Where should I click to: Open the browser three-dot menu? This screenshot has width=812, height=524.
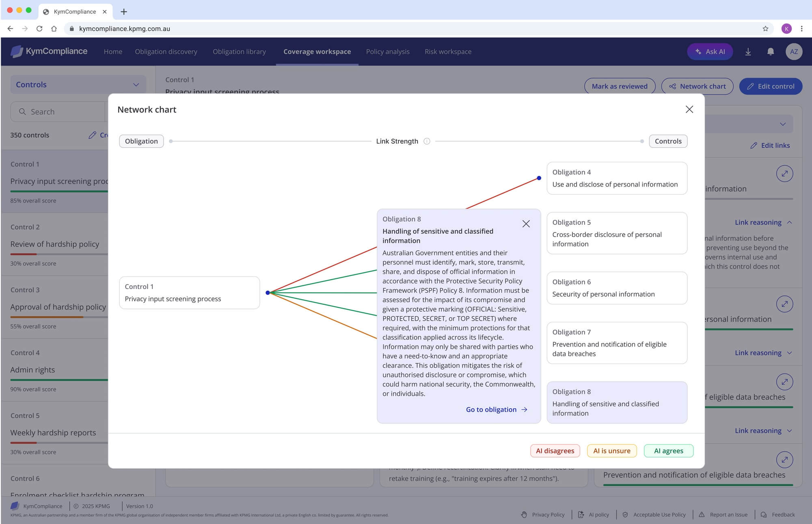click(801, 28)
